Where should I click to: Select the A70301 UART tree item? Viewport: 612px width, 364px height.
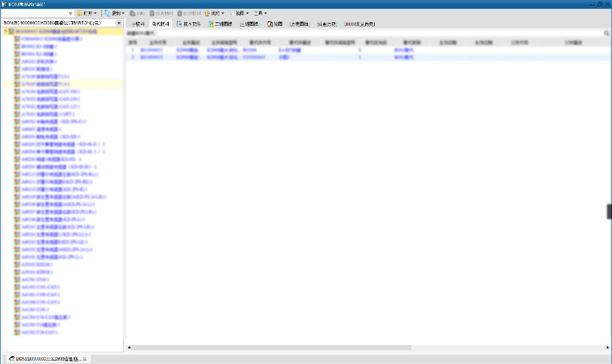48,114
